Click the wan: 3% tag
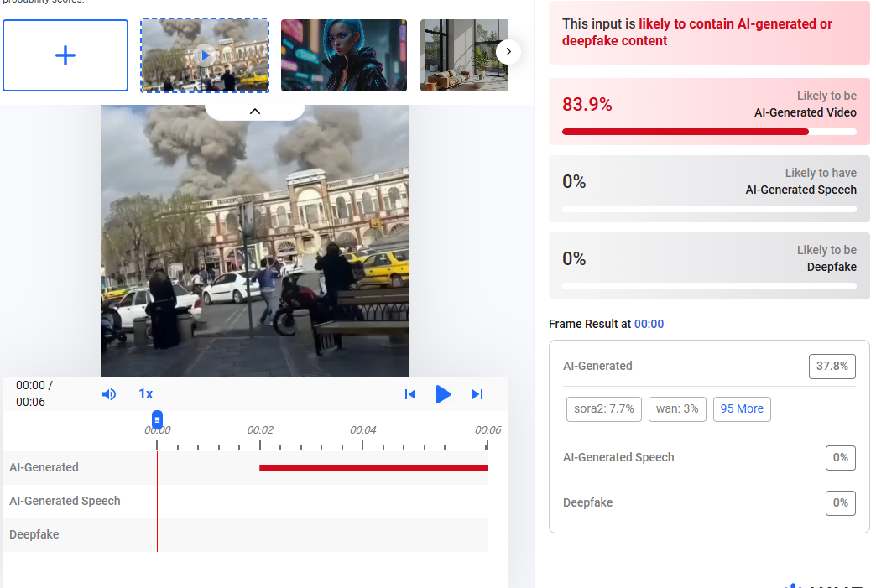Image resolution: width=876 pixels, height=588 pixels. [677, 408]
